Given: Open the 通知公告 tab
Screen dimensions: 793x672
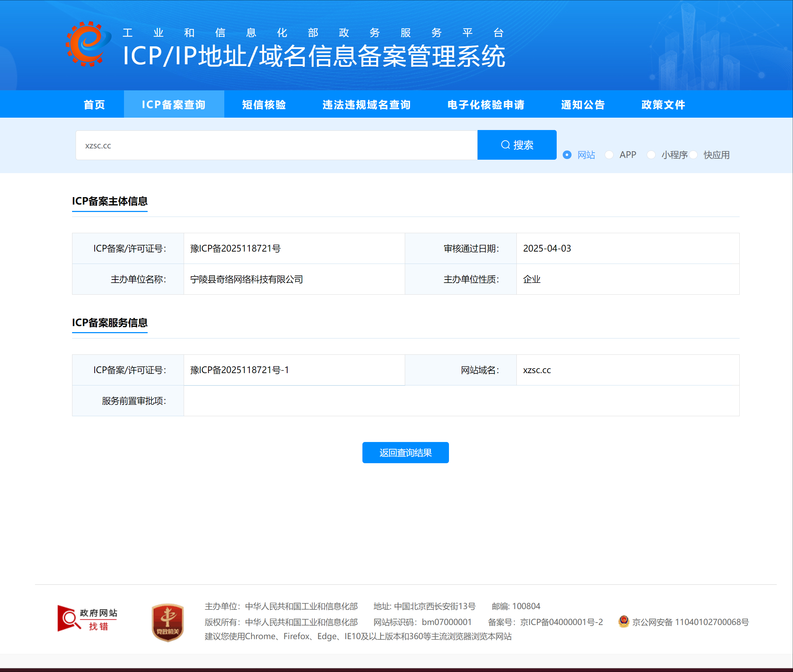Looking at the screenshot, I should (x=583, y=104).
